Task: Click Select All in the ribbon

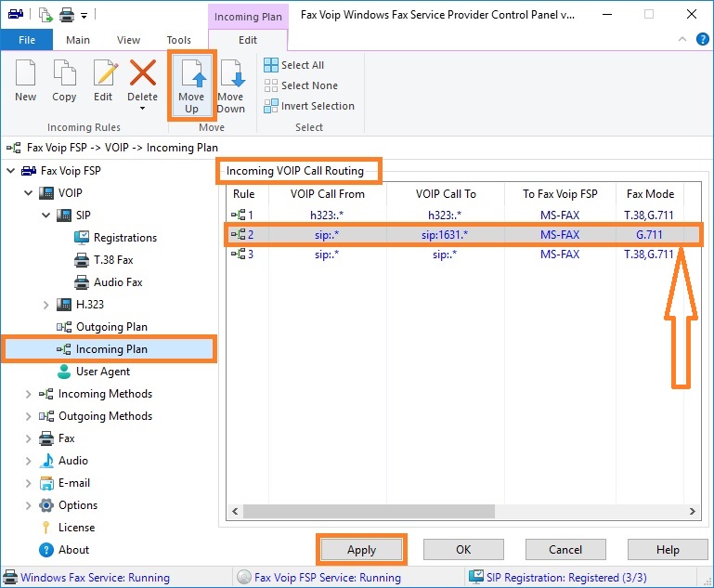Action: pyautogui.click(x=294, y=65)
